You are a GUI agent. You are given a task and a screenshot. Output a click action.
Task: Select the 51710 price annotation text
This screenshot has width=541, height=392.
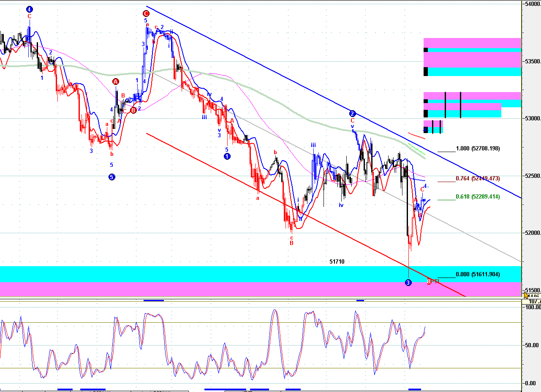click(337, 262)
